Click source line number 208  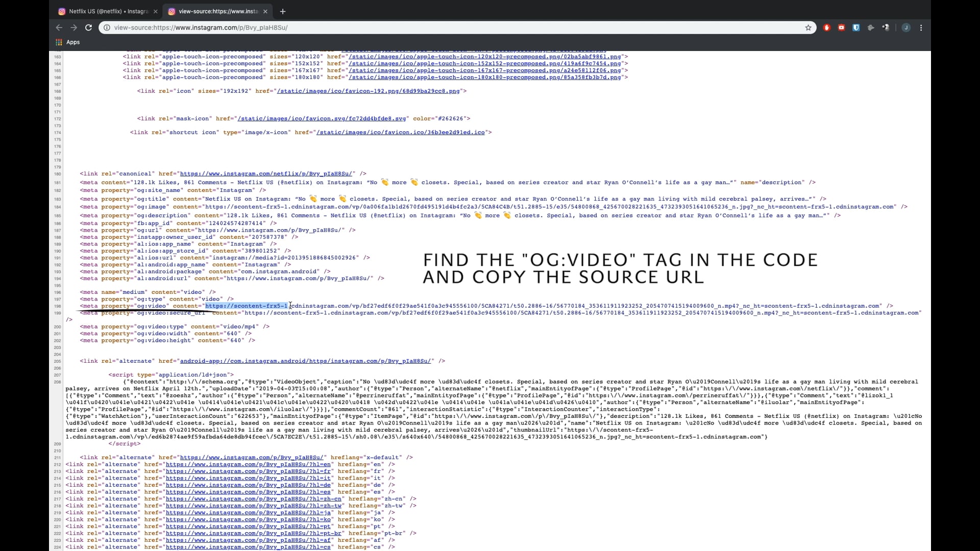pyautogui.click(x=58, y=382)
